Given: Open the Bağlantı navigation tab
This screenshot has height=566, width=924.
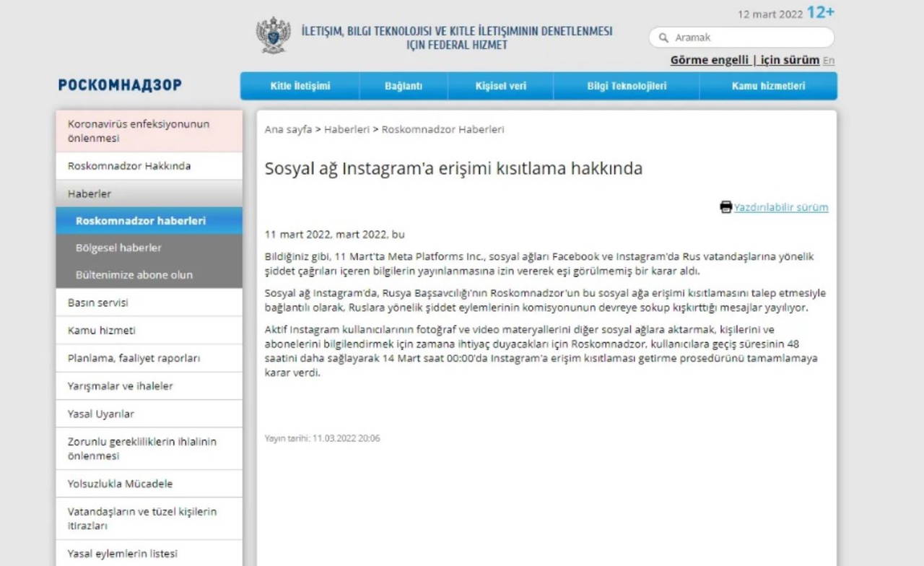Looking at the screenshot, I should (403, 86).
